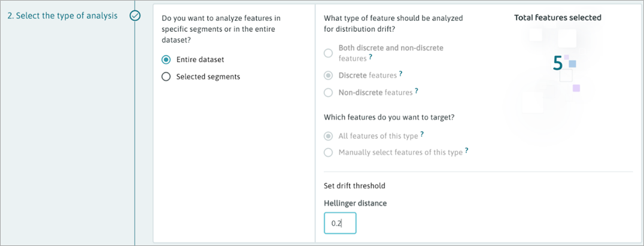Viewport: 644px width, 246px height.
Task: Click the Set drift threshold label
Action: (354, 186)
